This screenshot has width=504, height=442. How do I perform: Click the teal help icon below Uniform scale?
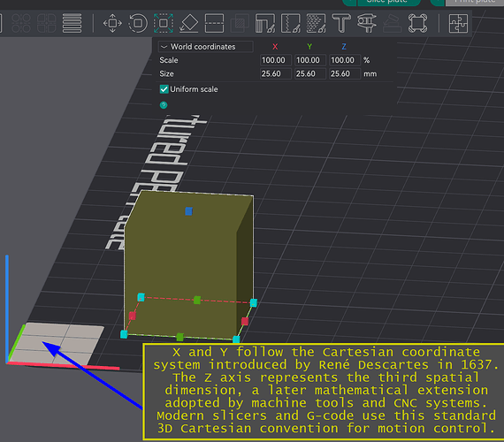pos(164,105)
